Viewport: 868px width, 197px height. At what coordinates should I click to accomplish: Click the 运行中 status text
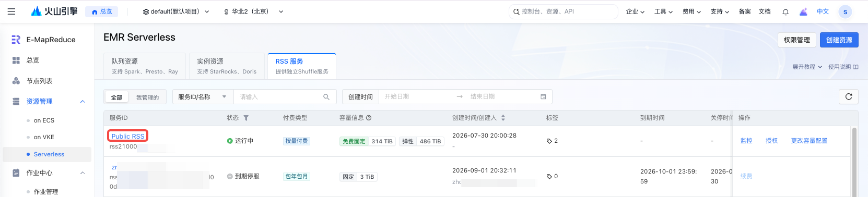[244, 141]
